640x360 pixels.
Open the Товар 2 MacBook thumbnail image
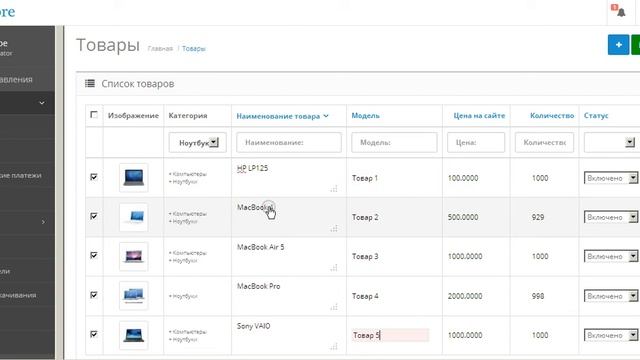point(133,217)
